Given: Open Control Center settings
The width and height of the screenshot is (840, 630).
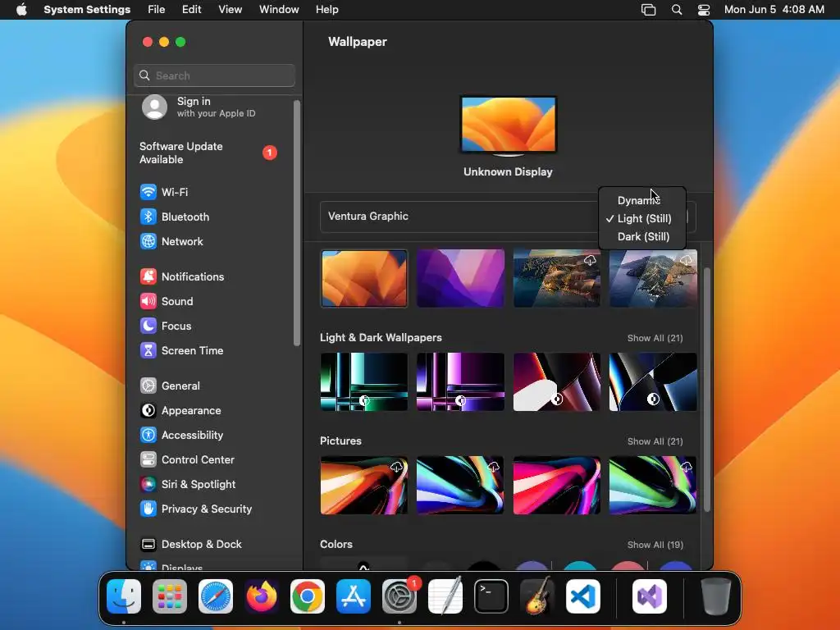Looking at the screenshot, I should [x=187, y=459].
